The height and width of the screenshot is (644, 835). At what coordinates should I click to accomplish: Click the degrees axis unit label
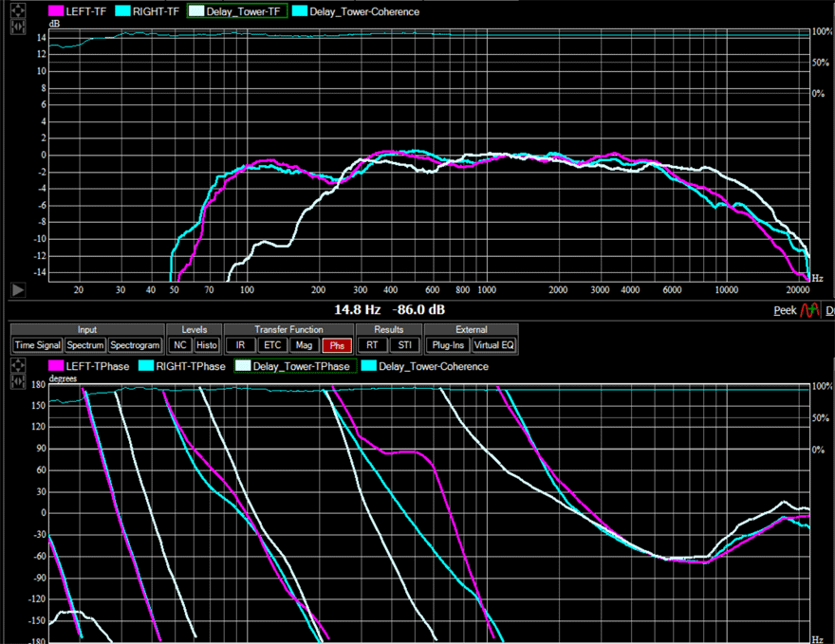click(63, 378)
